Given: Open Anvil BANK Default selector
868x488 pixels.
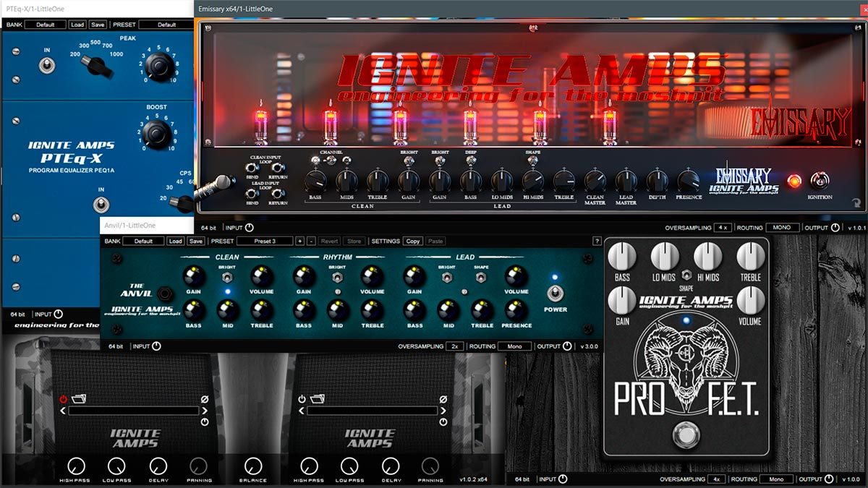Looking at the screenshot, I should pyautogui.click(x=143, y=241).
